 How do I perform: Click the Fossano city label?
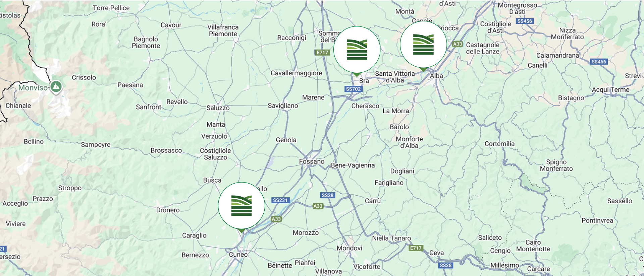312,161
